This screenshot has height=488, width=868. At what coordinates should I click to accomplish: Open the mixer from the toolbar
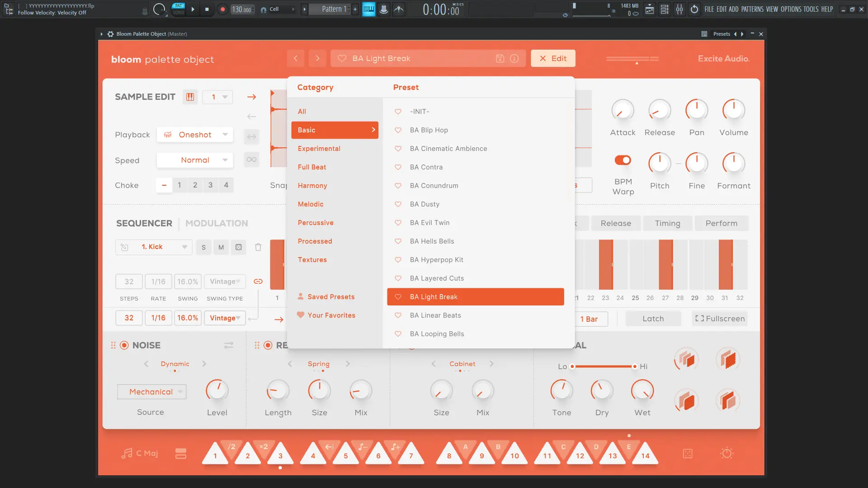pyautogui.click(x=679, y=9)
